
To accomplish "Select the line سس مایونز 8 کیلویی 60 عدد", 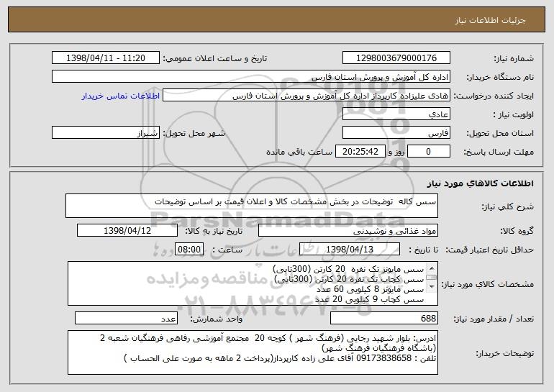I will pos(370,290).
